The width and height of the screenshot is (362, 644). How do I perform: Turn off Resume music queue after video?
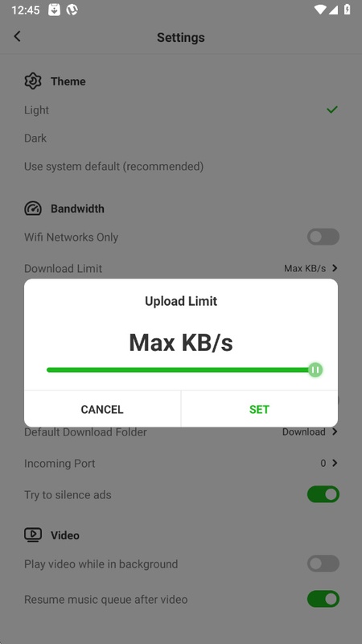pos(323,599)
